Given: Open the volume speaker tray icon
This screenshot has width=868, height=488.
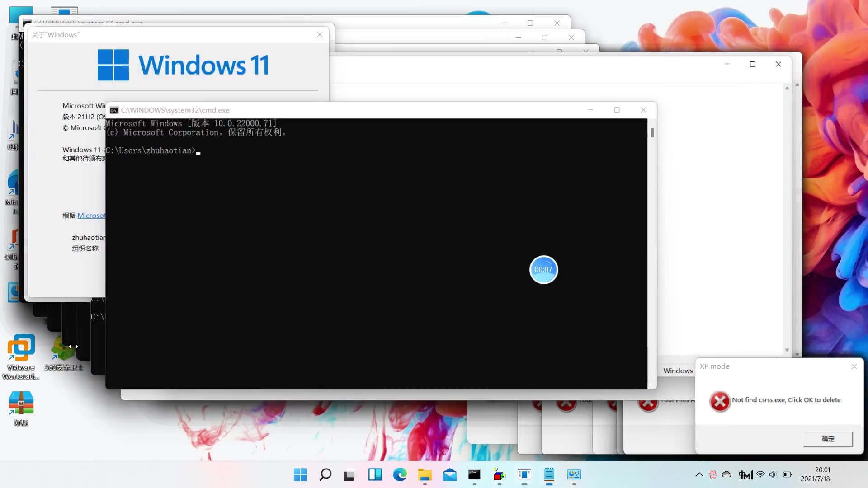Looking at the screenshot, I should (x=773, y=474).
